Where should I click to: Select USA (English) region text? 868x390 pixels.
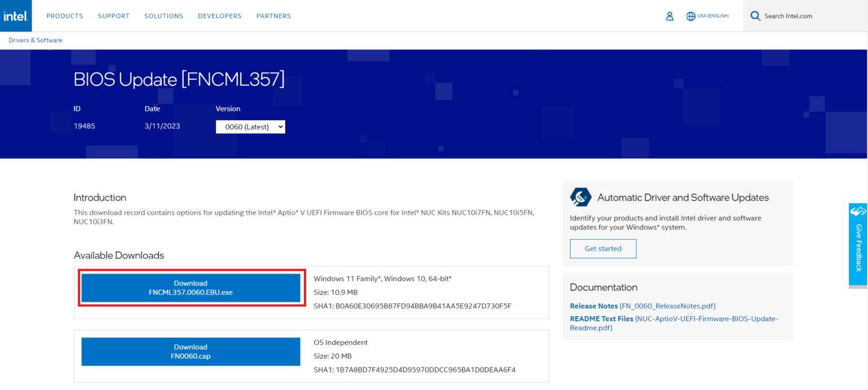pos(713,16)
